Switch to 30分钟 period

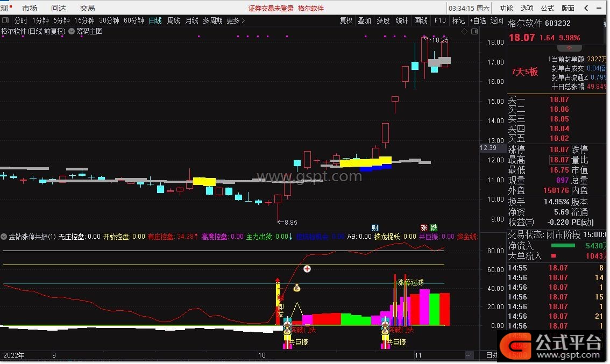[x=109, y=20]
